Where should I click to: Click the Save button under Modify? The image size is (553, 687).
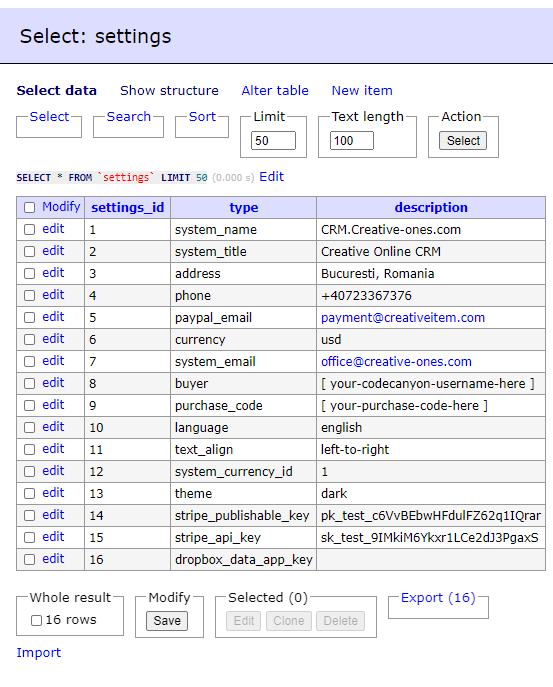coord(167,620)
